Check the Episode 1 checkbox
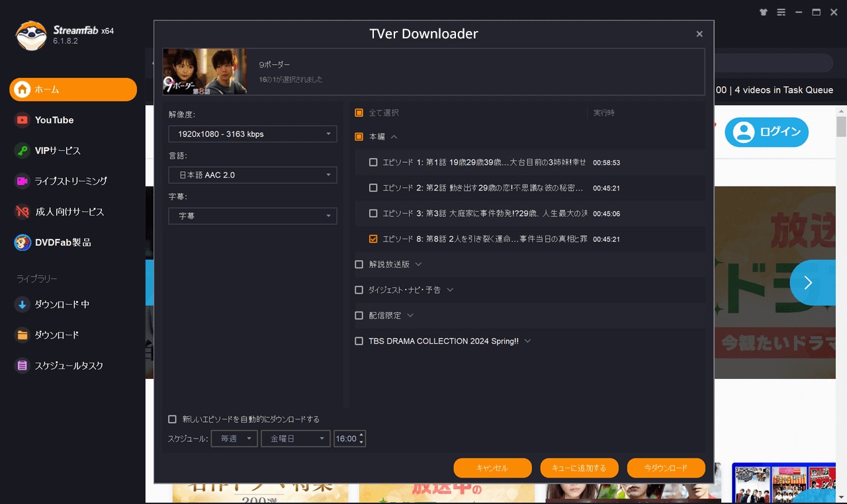This screenshot has width=847, height=504. point(373,162)
